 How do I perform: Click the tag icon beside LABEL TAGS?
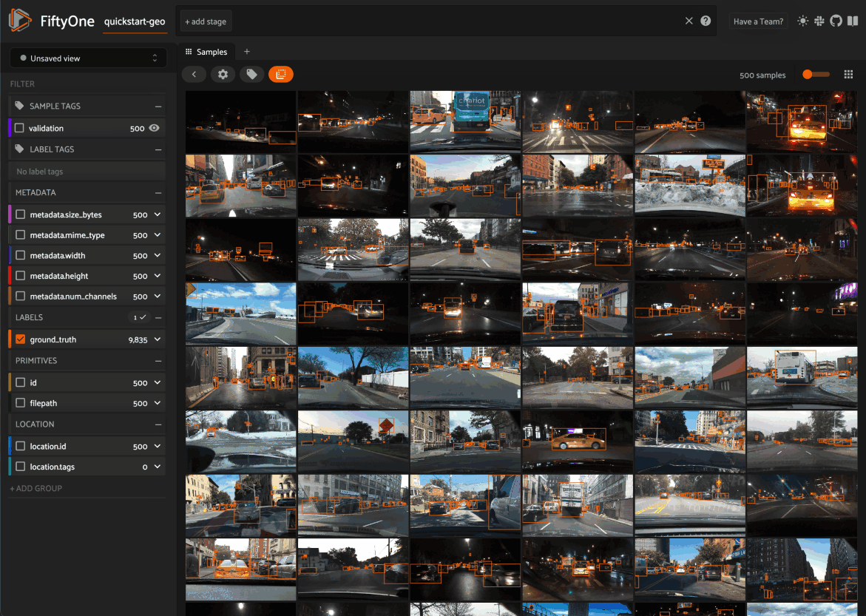point(19,149)
